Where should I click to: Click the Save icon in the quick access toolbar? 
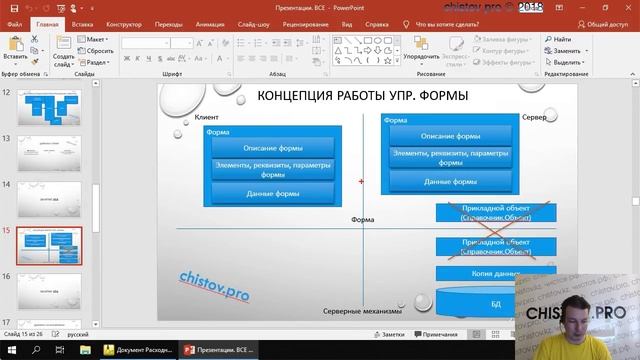pyautogui.click(x=14, y=8)
